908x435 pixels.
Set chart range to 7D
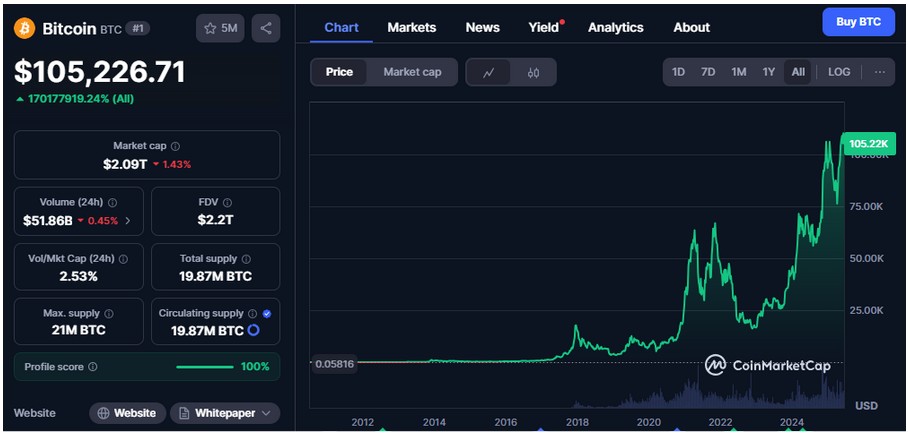(708, 72)
